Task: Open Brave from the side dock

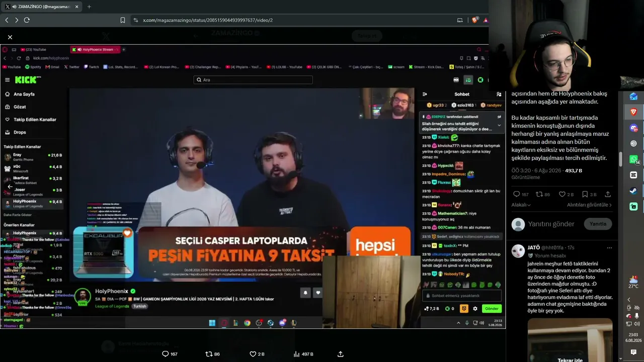Action: click(x=633, y=112)
